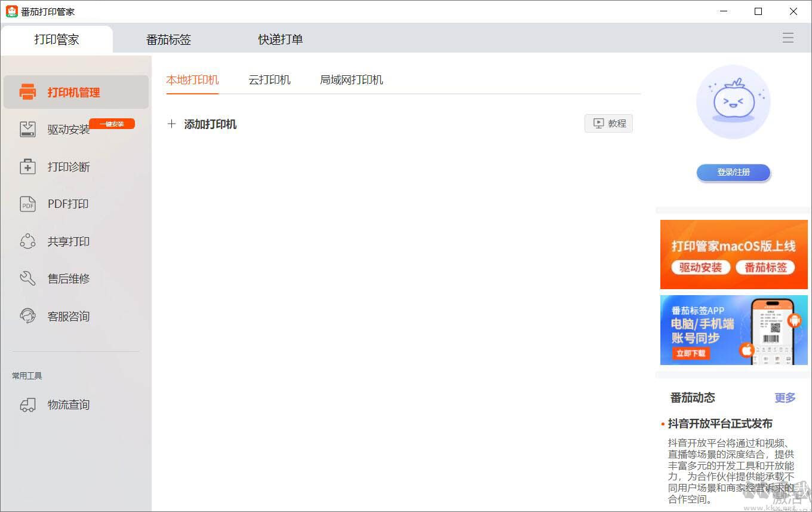Click the tomato mascot avatar
This screenshot has width=812, height=512.
tap(733, 102)
